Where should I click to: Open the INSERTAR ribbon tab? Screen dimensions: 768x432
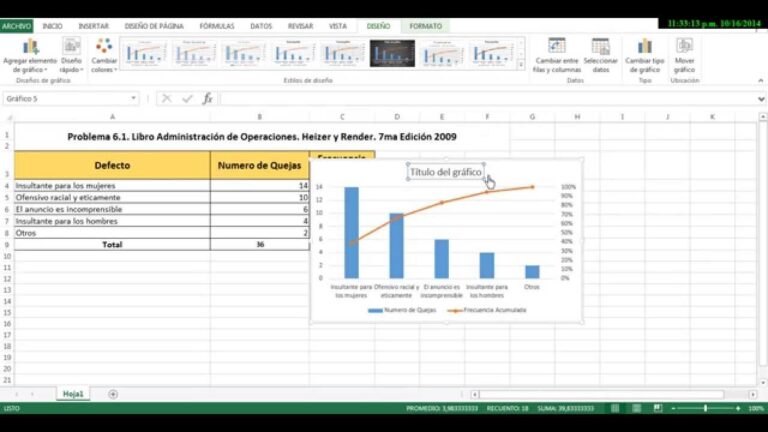[94, 26]
